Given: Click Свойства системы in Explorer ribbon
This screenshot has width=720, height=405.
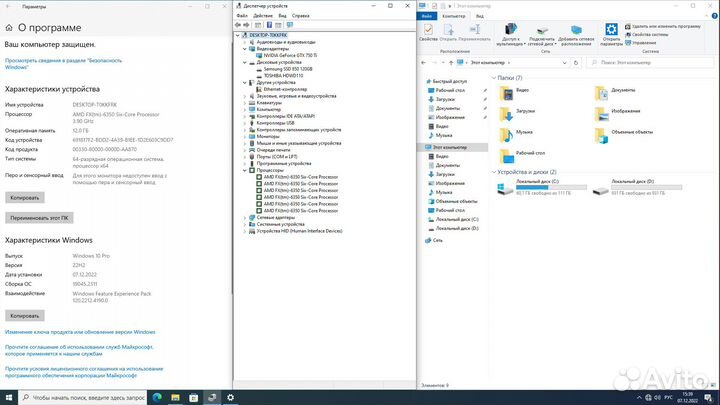Looking at the screenshot, I should (647, 34).
